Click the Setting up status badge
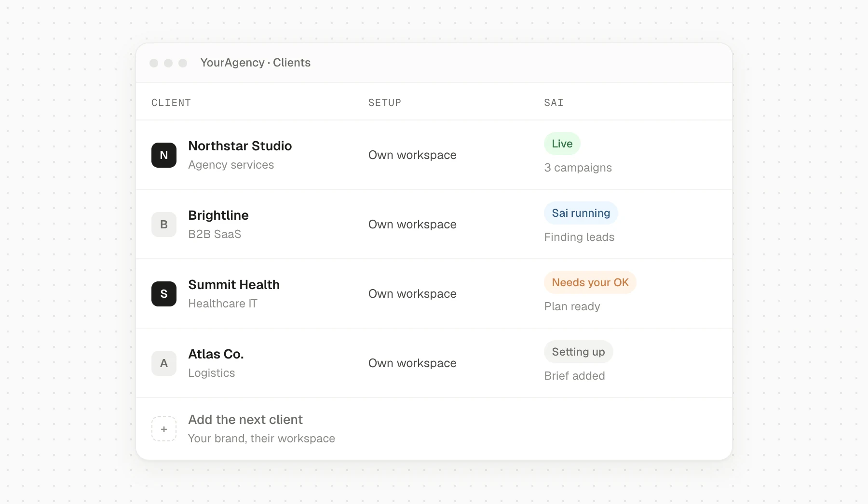 [579, 352]
